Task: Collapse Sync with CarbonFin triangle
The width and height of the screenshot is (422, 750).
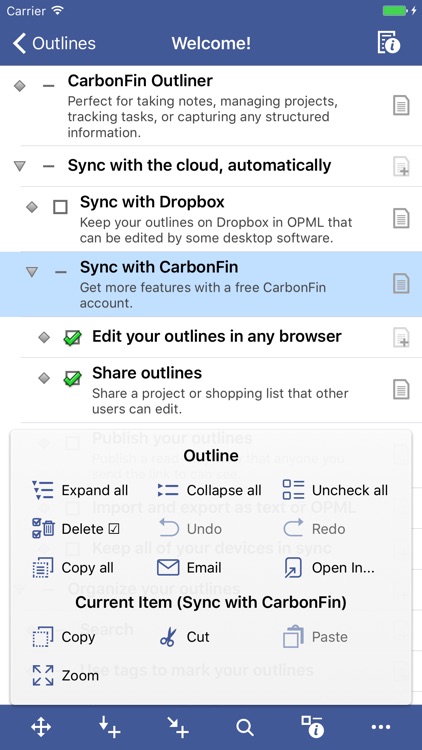Action: [x=32, y=272]
